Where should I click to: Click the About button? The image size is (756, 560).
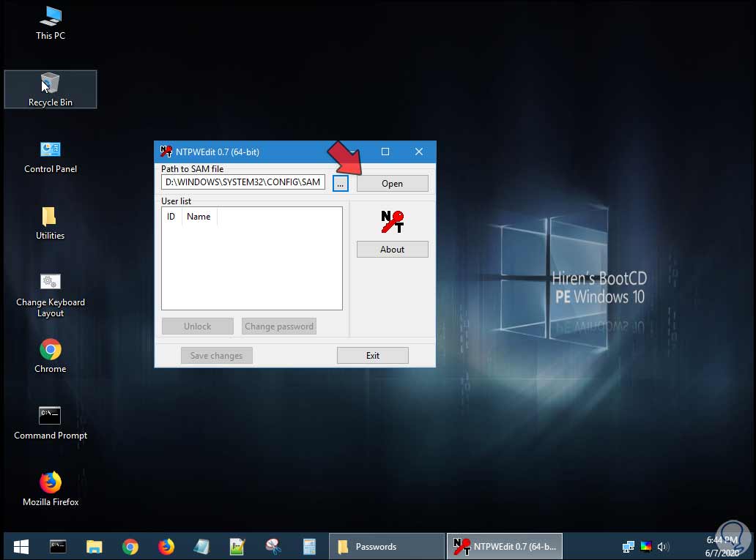393,249
